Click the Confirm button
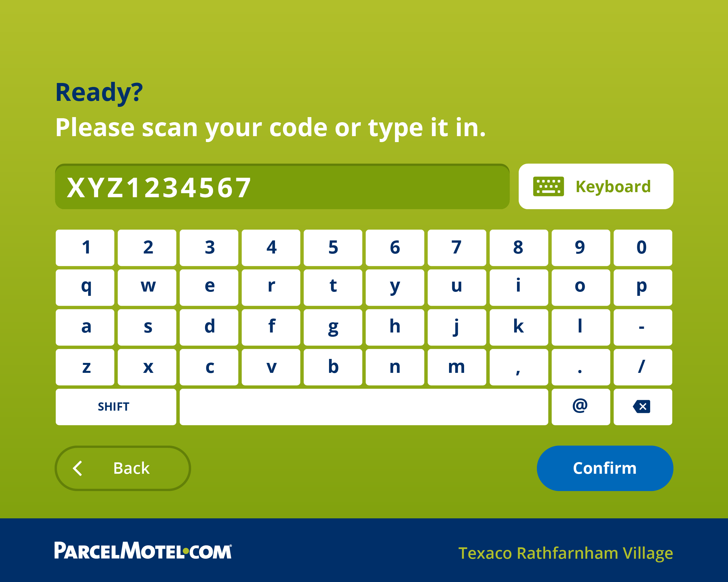728x582 pixels. click(x=604, y=468)
